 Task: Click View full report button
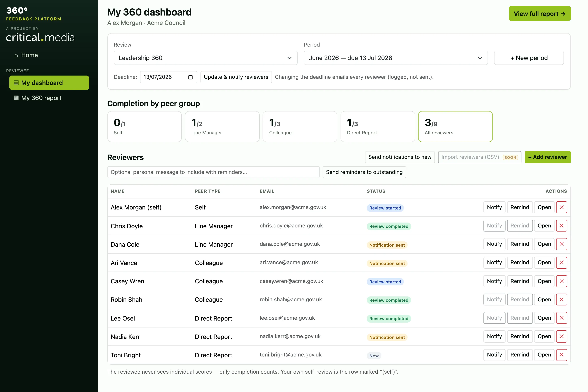(x=539, y=13)
